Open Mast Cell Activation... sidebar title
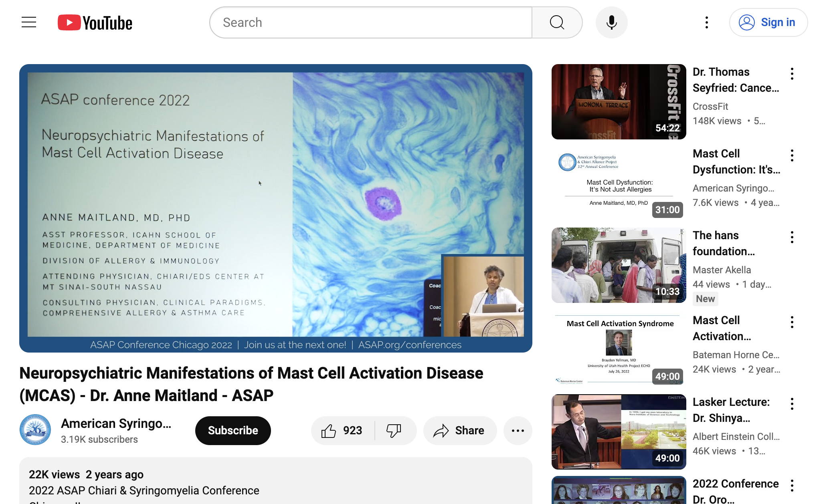This screenshot has width=821, height=504. (x=722, y=328)
